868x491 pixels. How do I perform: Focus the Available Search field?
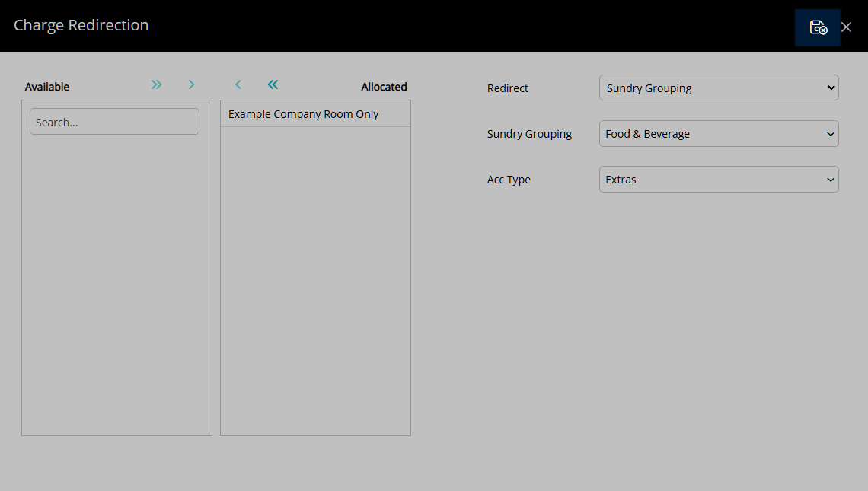[114, 122]
